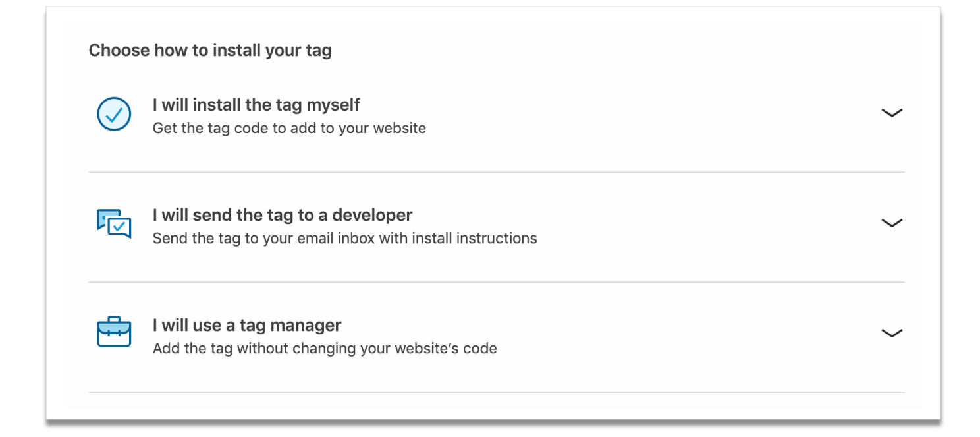Screen dimensions: 980x437
Task: Select 'I will use a tag manager'
Action: tap(247, 325)
